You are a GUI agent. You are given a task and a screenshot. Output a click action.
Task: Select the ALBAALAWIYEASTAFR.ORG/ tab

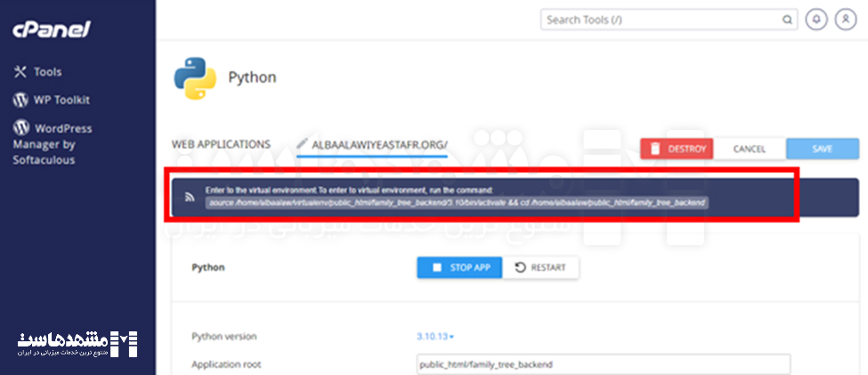tap(380, 146)
